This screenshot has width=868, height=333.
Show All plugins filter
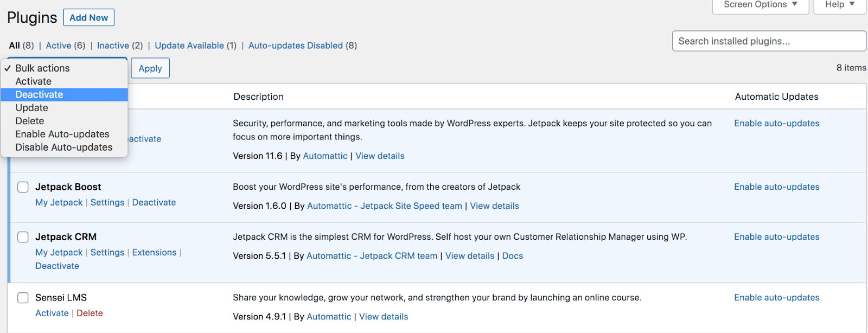pos(15,46)
